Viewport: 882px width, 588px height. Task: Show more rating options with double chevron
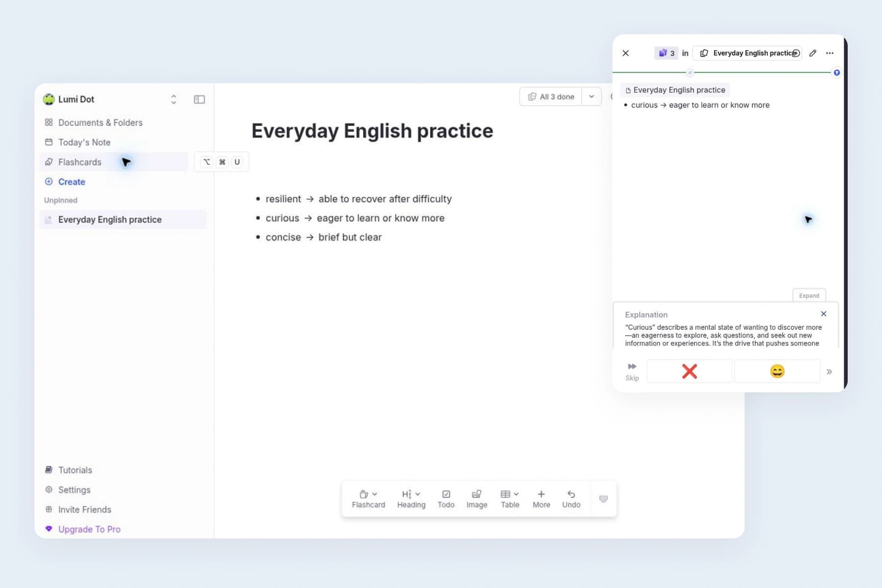[x=829, y=371]
